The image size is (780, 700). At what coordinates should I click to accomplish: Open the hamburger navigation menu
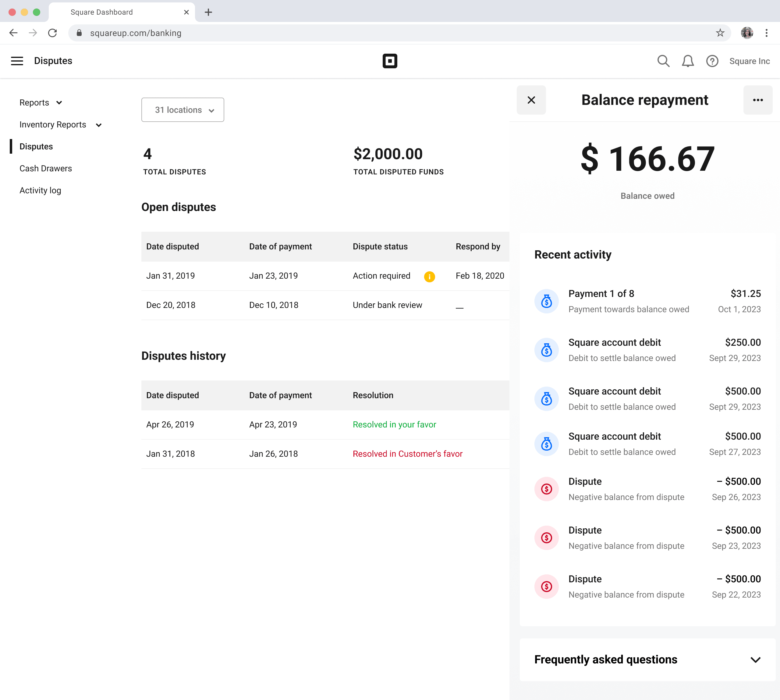click(x=17, y=61)
